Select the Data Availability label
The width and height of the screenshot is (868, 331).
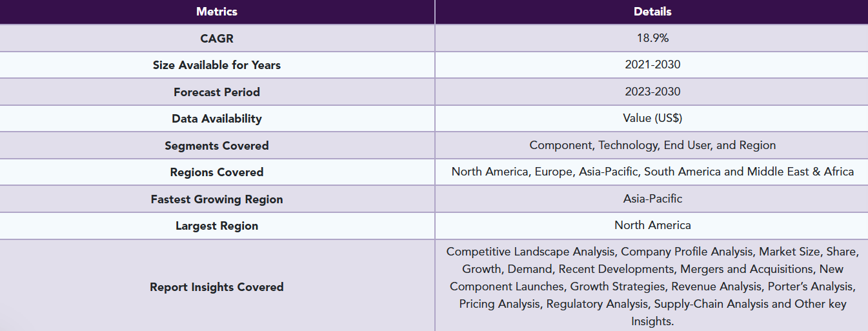[217, 119]
